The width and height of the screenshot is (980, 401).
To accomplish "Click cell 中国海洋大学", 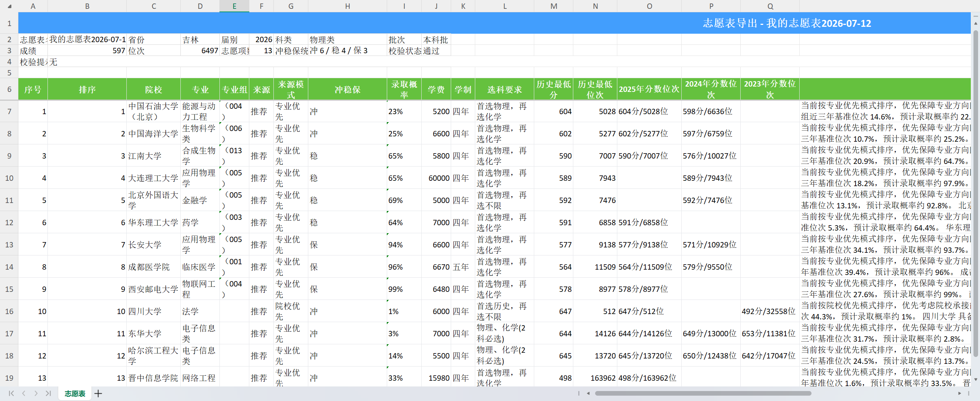I will pyautogui.click(x=154, y=134).
